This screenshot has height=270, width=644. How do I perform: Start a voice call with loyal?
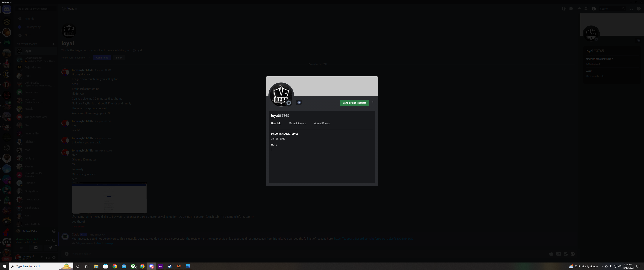coord(564,8)
